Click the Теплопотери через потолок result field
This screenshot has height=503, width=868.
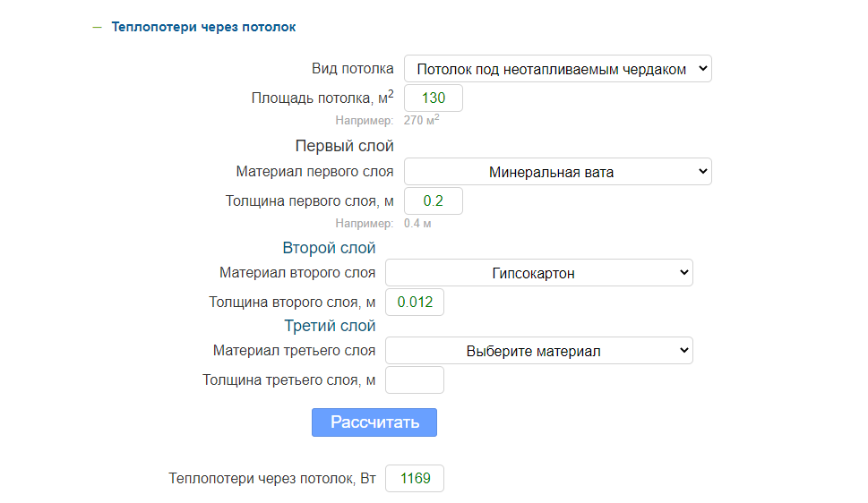(x=414, y=478)
